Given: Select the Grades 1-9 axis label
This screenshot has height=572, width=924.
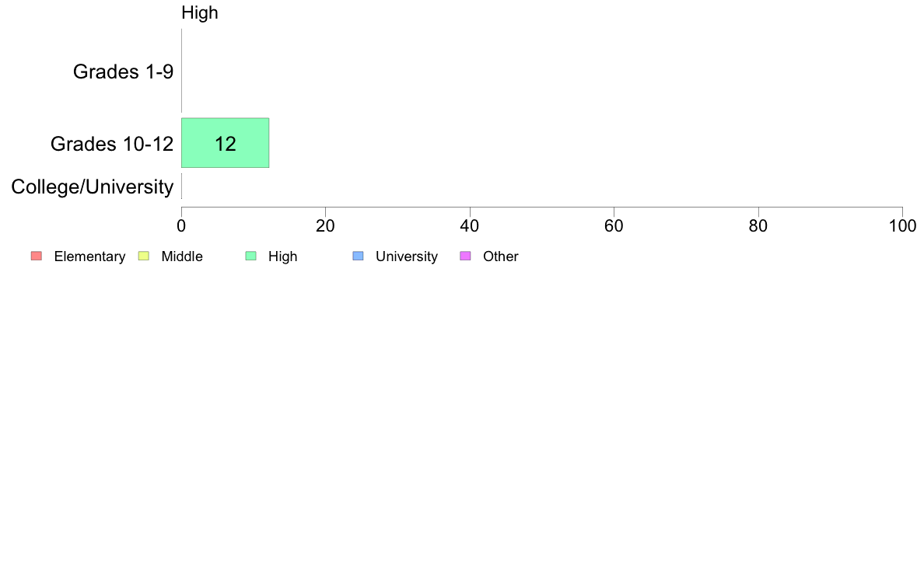Looking at the screenshot, I should click(123, 71).
